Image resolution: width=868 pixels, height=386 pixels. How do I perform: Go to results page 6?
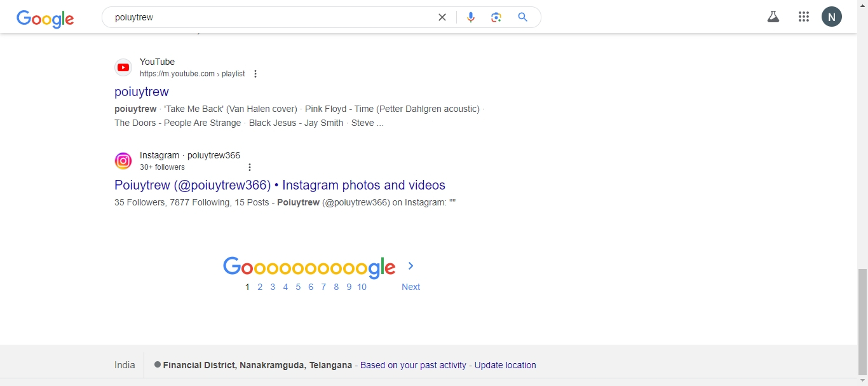pyautogui.click(x=311, y=287)
